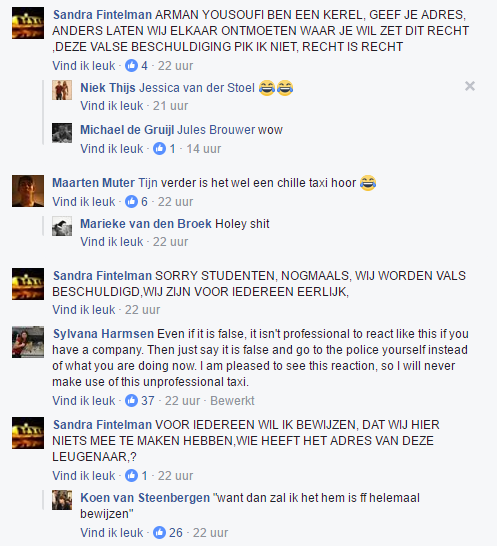This screenshot has height=546, width=497.
Task: Click the 14 uur timestamp on Michael's reply
Action: coord(204,149)
